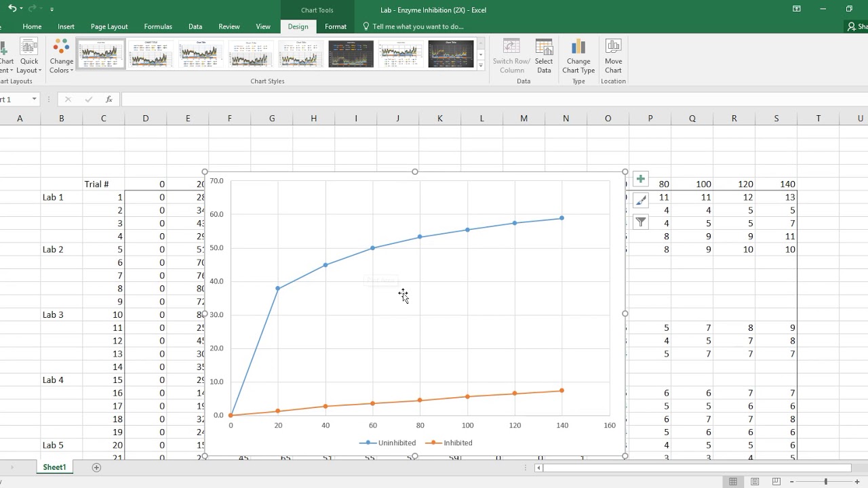The width and height of the screenshot is (868, 488).
Task: Click the zoom out minus button
Action: click(791, 481)
